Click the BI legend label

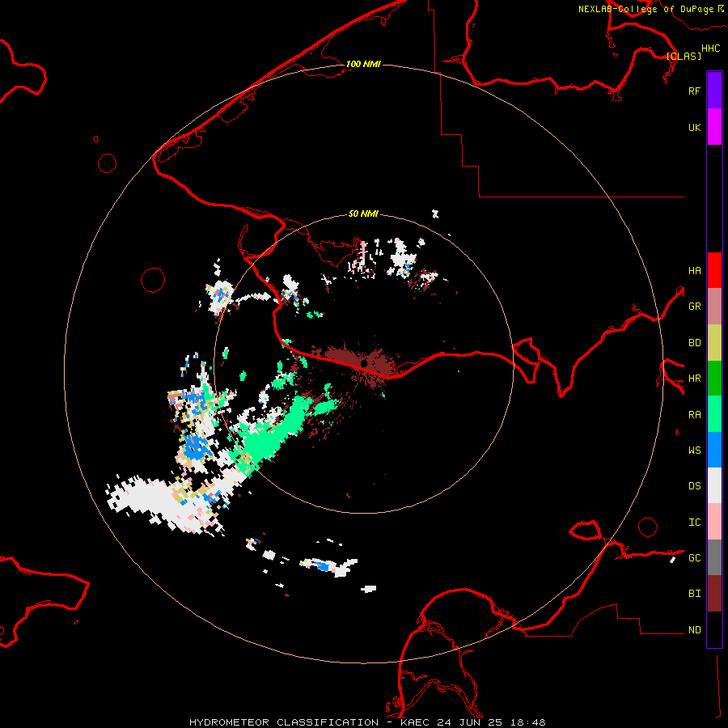click(x=694, y=594)
